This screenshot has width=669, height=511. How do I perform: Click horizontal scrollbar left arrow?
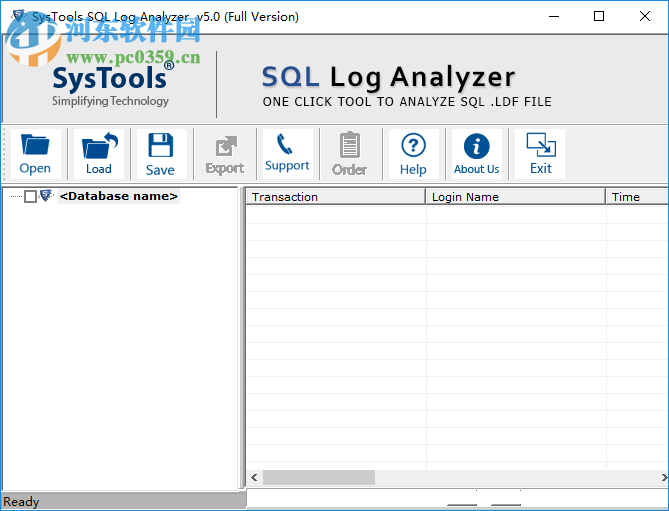click(x=254, y=477)
